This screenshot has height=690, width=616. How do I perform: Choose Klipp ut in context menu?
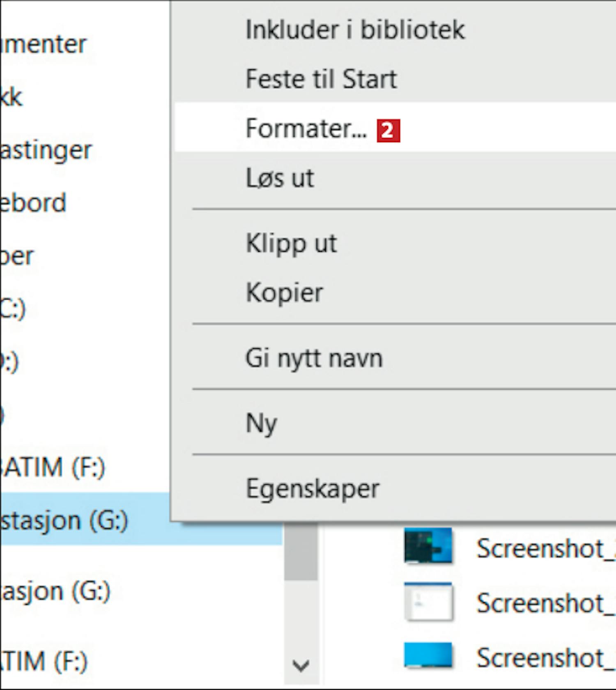[x=291, y=244]
